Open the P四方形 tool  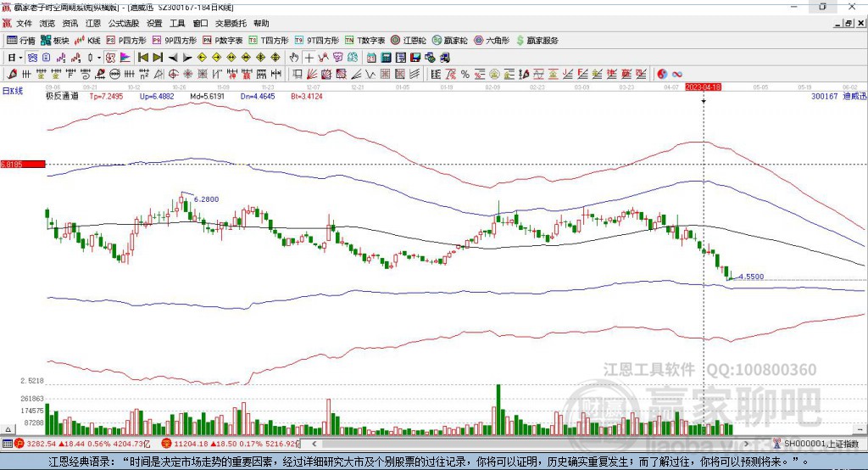(x=126, y=41)
